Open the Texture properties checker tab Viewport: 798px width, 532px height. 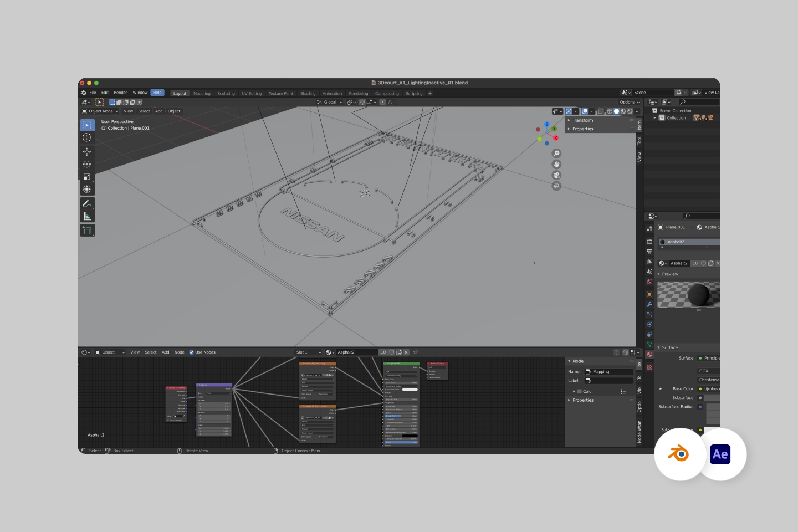click(x=649, y=367)
